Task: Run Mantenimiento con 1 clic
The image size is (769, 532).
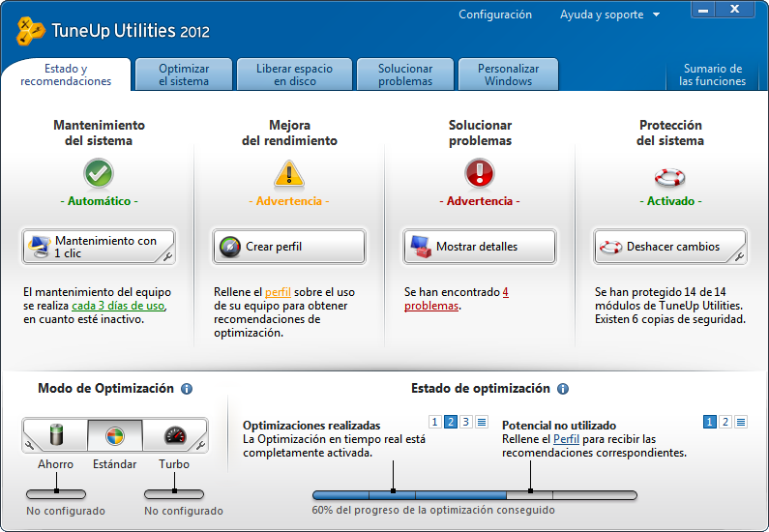Action: pyautogui.click(x=98, y=247)
